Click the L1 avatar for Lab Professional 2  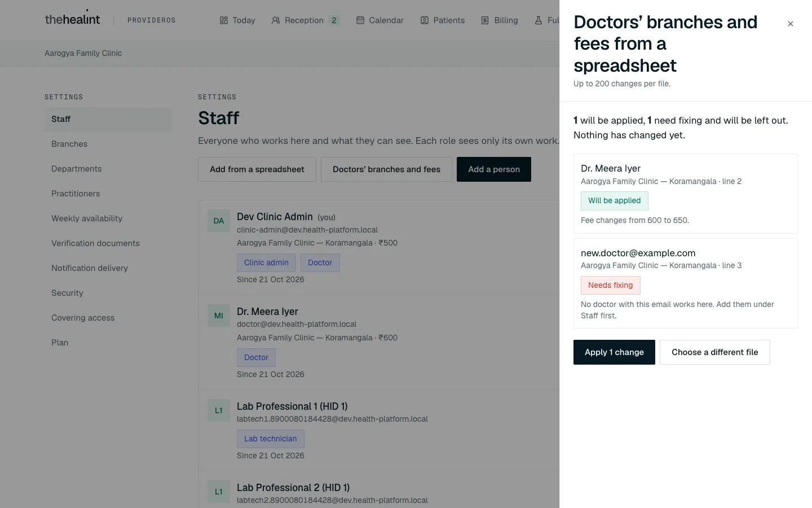click(x=219, y=492)
